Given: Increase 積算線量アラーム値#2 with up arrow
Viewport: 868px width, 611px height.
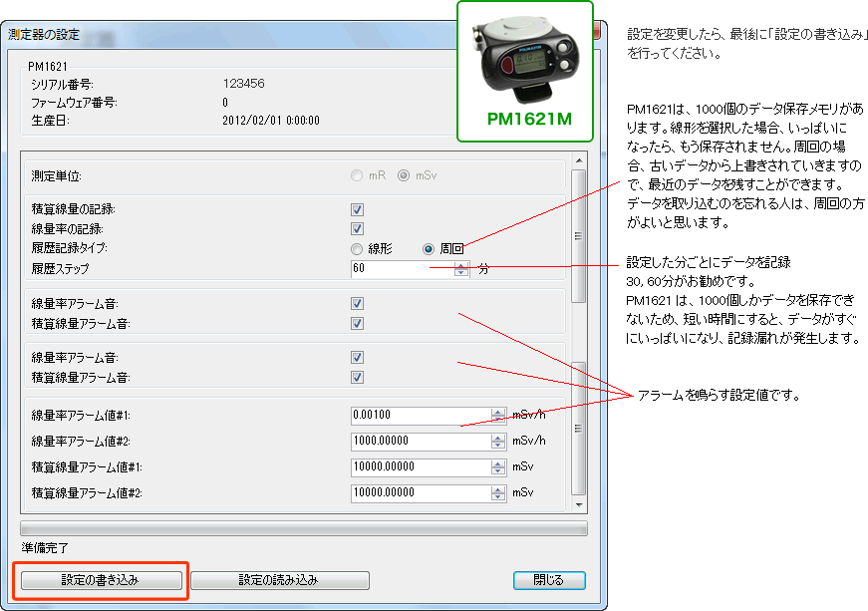Looking at the screenshot, I should (498, 489).
